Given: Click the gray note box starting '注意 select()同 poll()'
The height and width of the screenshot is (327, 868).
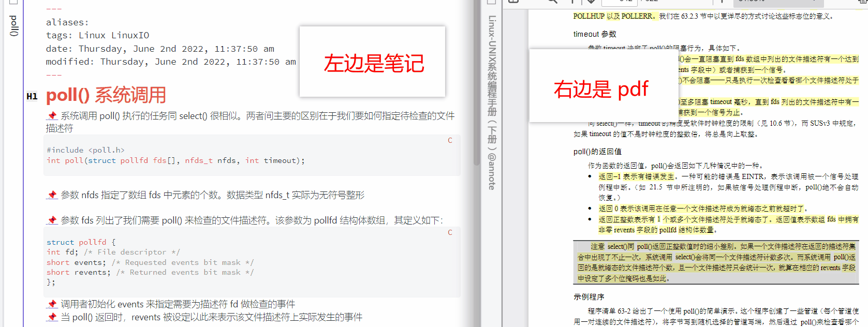Looking at the screenshot, I should pyautogui.click(x=716, y=262).
